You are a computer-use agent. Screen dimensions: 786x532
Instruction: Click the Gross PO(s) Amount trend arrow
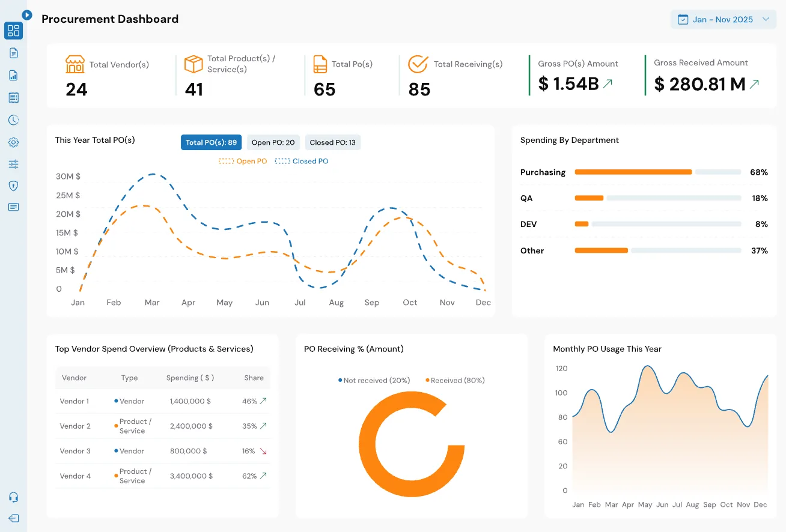608,84
